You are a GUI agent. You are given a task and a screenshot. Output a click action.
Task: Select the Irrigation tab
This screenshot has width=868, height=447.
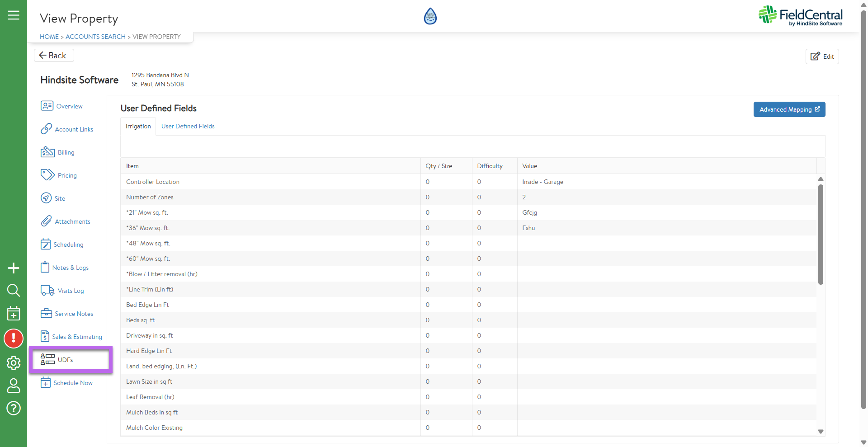[x=138, y=127]
